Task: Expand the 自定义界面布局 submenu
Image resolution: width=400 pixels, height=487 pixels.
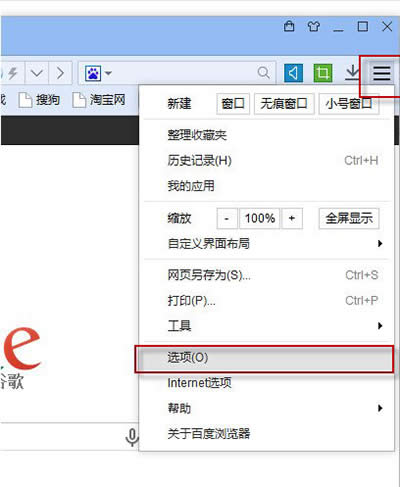Action: (267, 244)
